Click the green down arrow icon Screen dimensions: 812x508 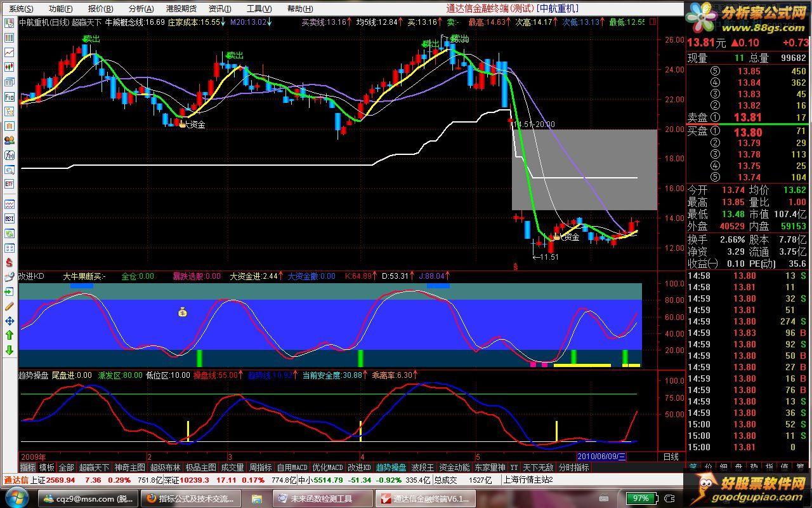pyautogui.click(x=10, y=350)
